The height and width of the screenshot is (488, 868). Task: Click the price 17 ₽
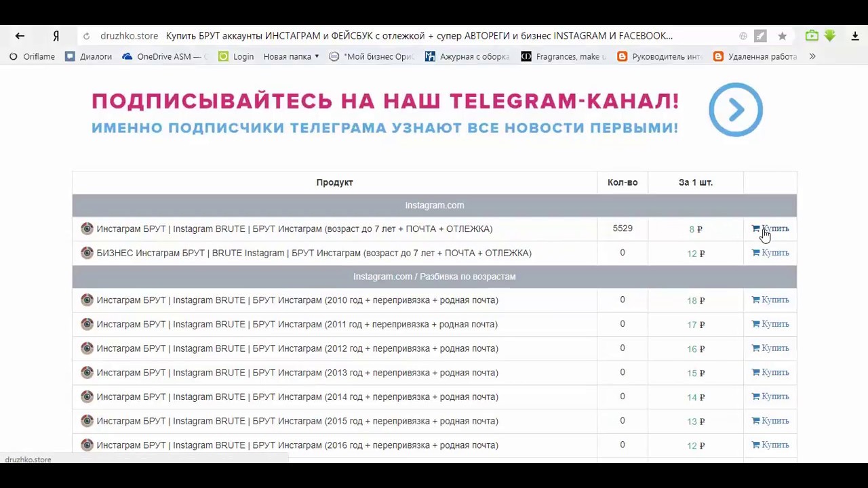(696, 325)
